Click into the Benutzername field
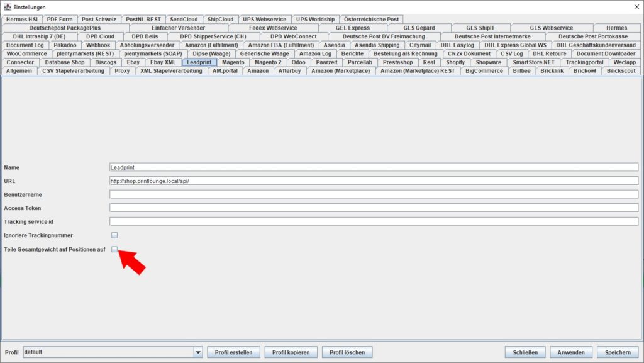This screenshot has height=363, width=644. click(374, 194)
